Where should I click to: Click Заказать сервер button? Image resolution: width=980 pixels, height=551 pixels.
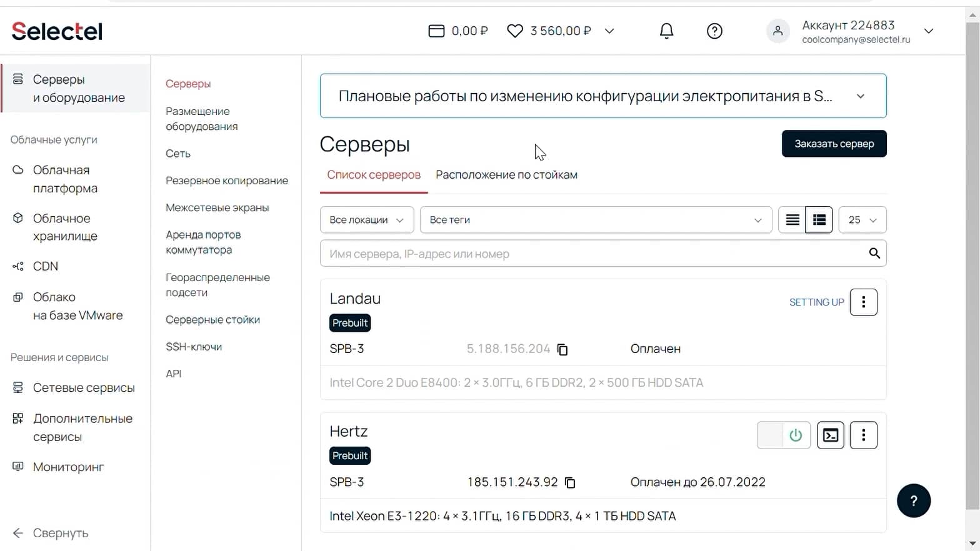click(834, 144)
